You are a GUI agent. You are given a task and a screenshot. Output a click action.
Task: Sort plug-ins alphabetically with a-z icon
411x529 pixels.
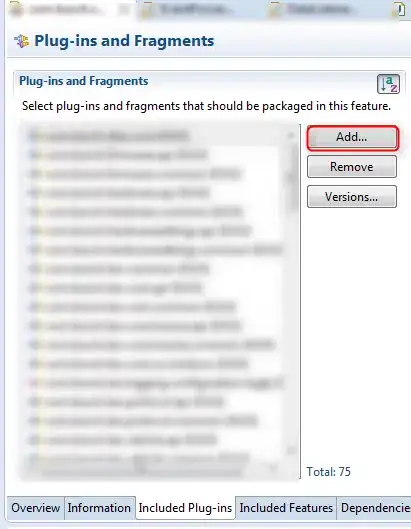coord(388,84)
